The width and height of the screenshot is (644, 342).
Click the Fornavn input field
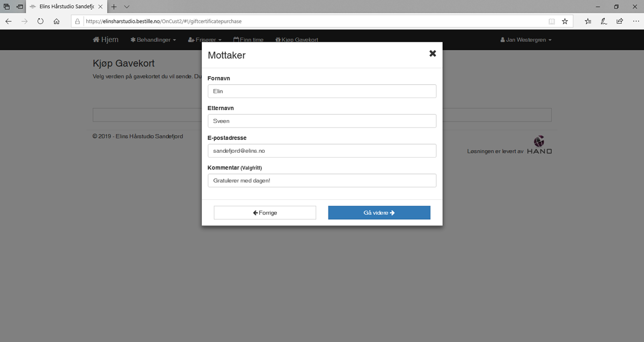[x=321, y=91]
